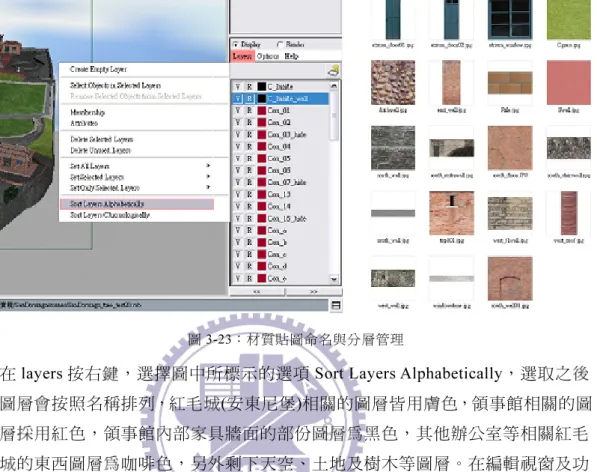The height and width of the screenshot is (472, 597).
Task: Open the Help menu
Action: [x=291, y=56]
